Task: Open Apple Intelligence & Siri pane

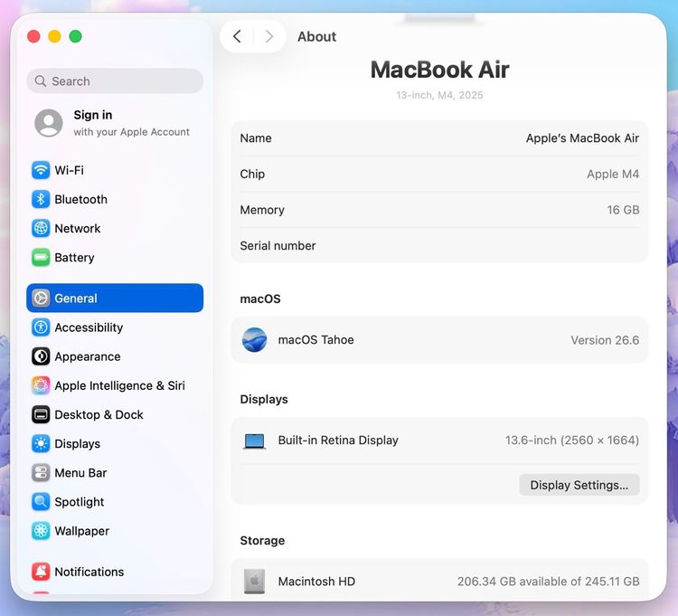Action: (x=119, y=385)
